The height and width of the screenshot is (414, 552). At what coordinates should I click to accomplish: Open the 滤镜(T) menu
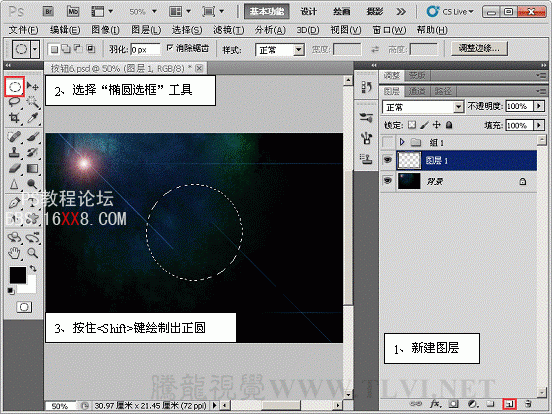(228, 30)
